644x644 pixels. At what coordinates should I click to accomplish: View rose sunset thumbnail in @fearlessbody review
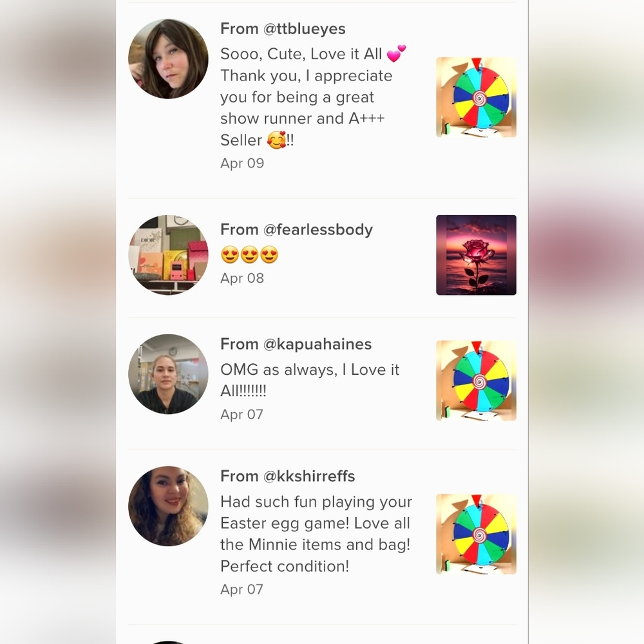[476, 255]
